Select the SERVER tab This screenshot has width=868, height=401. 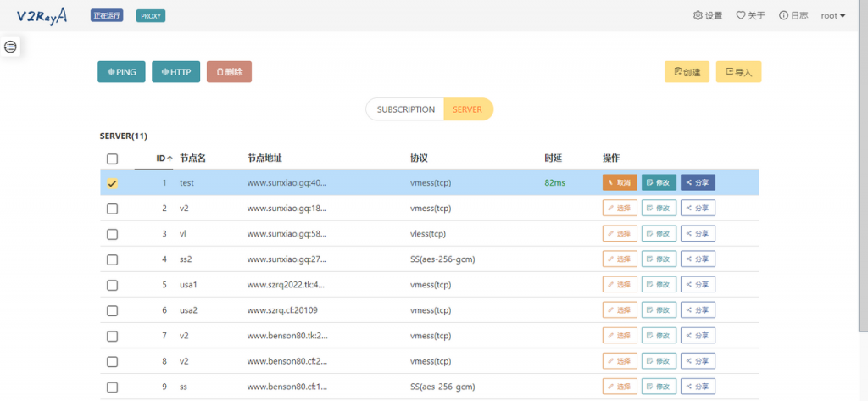tap(467, 109)
